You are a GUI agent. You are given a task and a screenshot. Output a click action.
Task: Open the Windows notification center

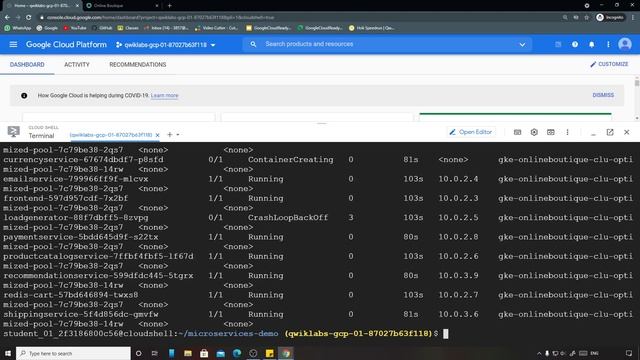[629, 353]
